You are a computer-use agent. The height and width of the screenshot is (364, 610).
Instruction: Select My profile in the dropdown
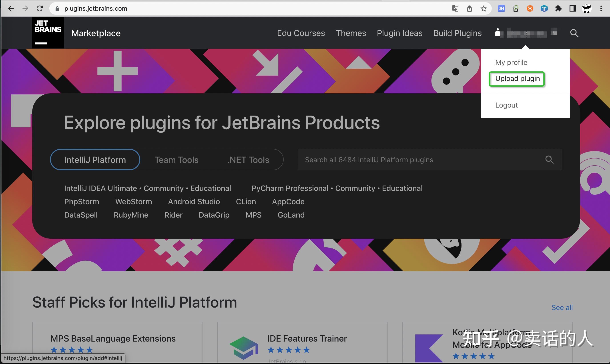(511, 62)
